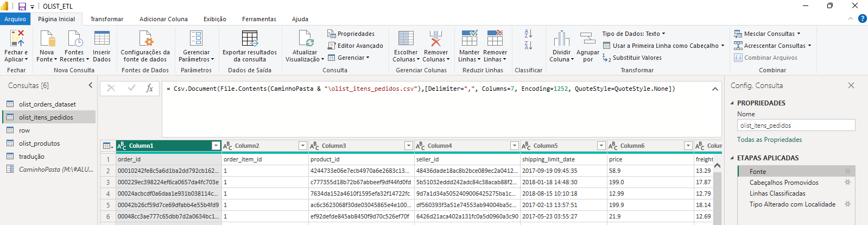This screenshot has height=225, width=868.
Task: Open gear settings for Cabeçalhos Promovidos step
Action: (x=847, y=182)
